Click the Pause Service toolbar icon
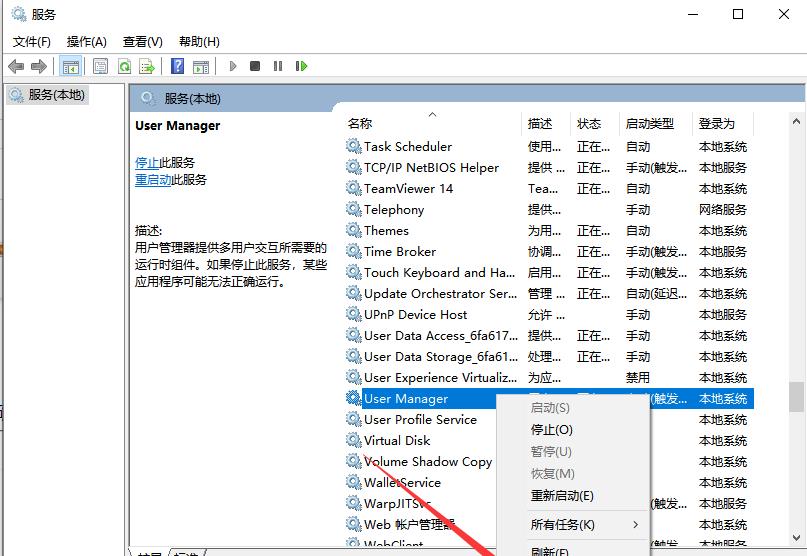Image resolution: width=807 pixels, height=556 pixels. (x=277, y=66)
